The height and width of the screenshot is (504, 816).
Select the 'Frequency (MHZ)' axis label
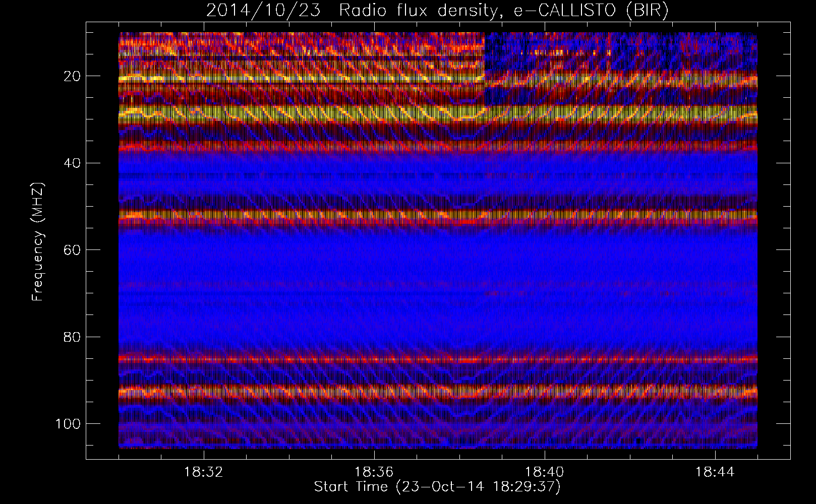38,242
